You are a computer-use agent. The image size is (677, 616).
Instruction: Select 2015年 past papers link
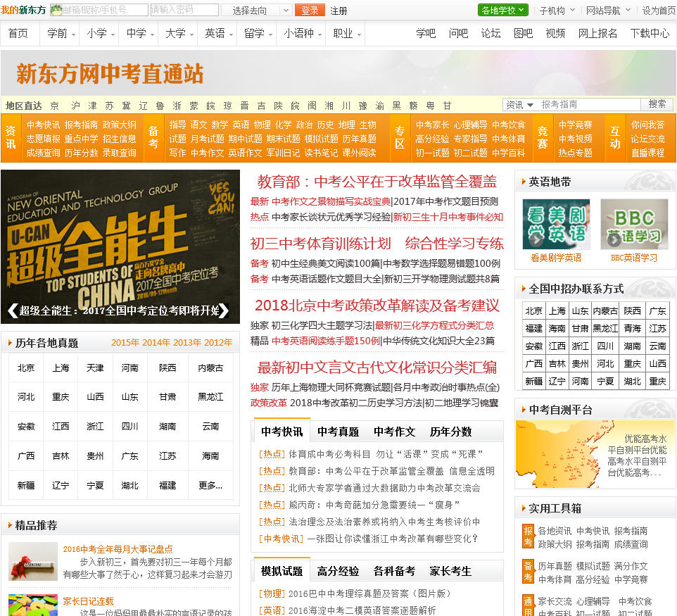(x=125, y=343)
